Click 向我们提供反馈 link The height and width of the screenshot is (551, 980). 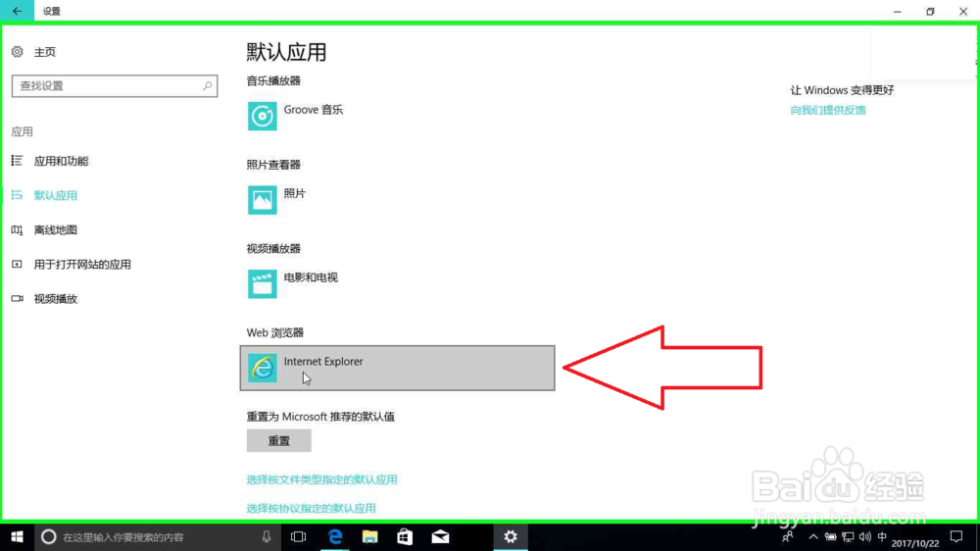(828, 110)
